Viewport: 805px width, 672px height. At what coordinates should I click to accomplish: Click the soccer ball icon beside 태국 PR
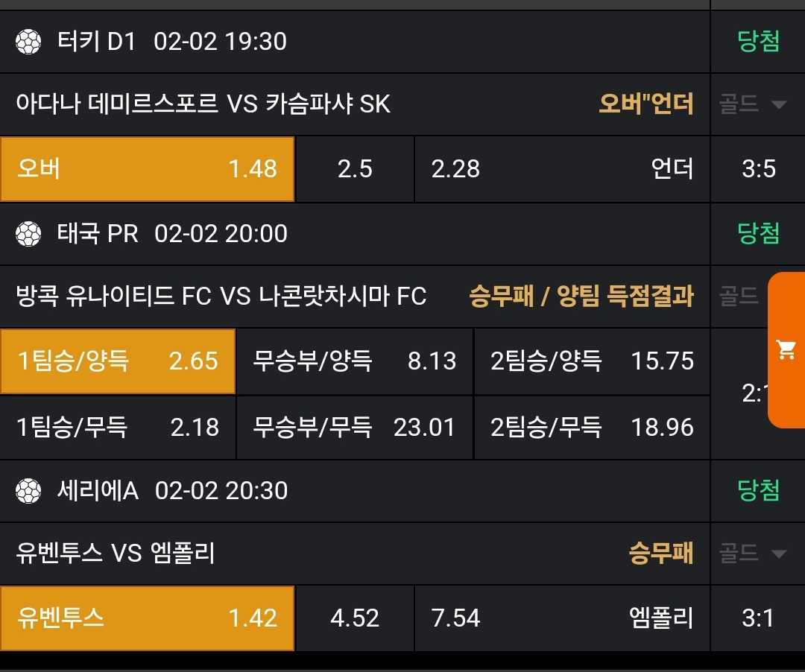[28, 234]
